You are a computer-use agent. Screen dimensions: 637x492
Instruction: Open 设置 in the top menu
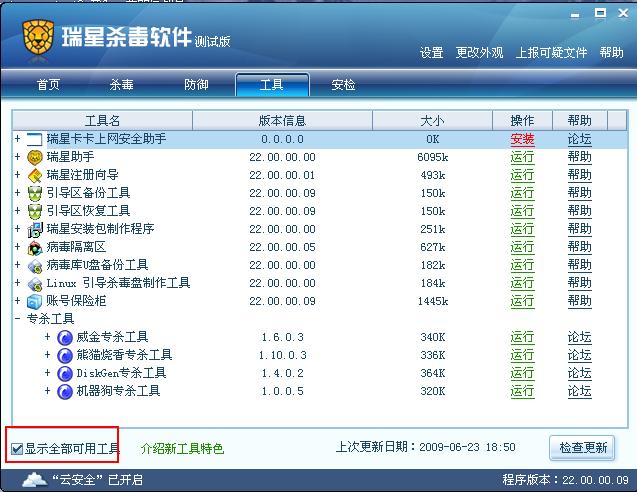click(431, 53)
